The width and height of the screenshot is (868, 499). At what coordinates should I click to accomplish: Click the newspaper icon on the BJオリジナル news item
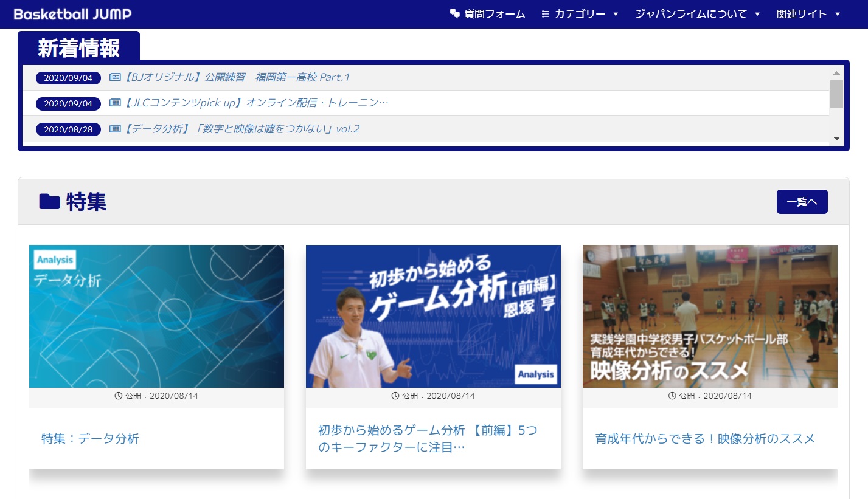115,77
